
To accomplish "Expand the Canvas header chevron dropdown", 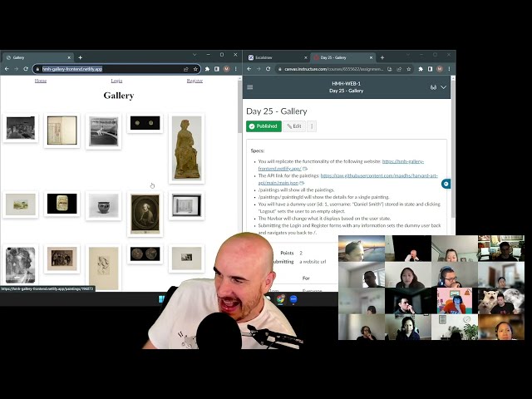I will tap(443, 87).
